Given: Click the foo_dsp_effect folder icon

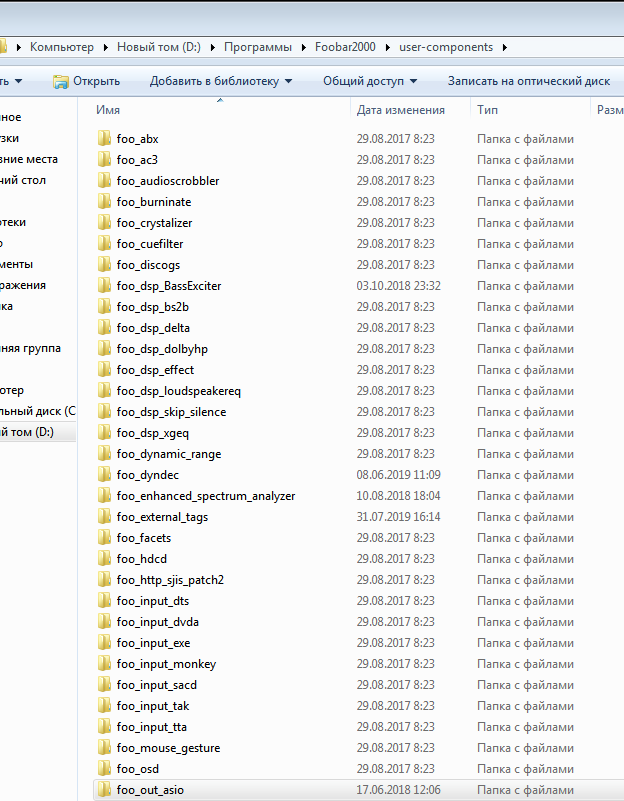Looking at the screenshot, I should point(104,369).
